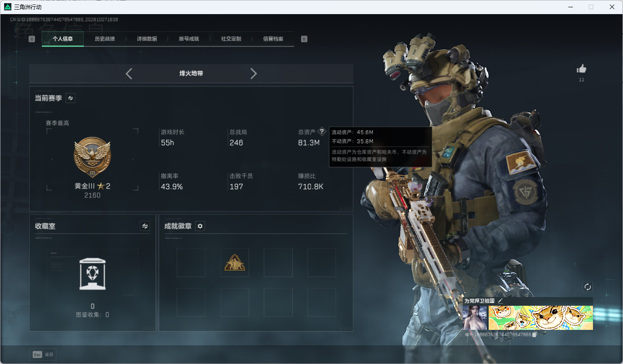Select the earned gold triangle achievement badge
623x364 pixels.
[235, 263]
